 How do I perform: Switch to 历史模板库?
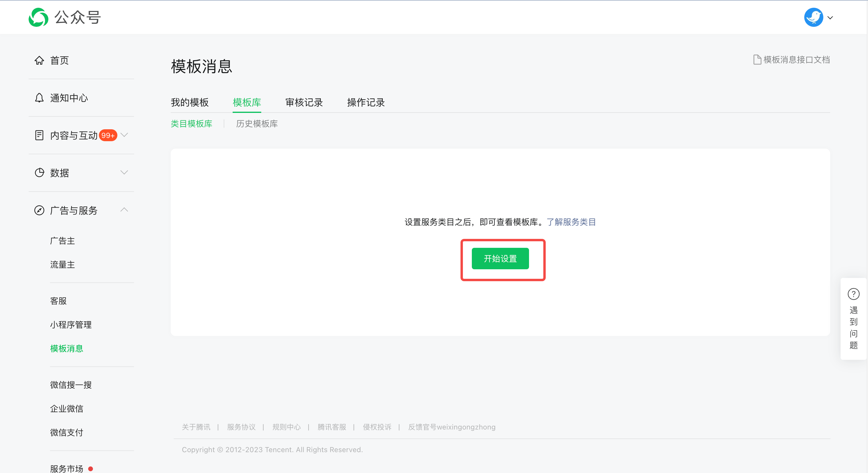click(x=257, y=124)
